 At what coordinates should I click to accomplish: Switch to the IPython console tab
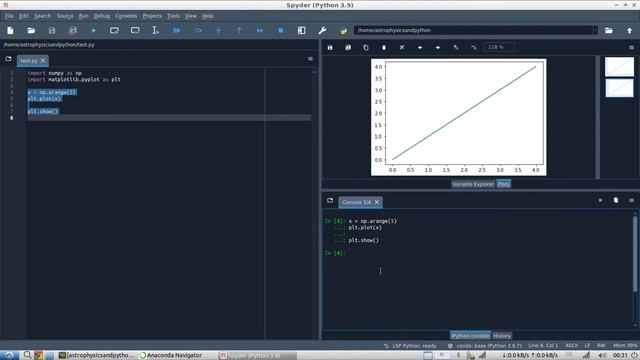point(470,336)
